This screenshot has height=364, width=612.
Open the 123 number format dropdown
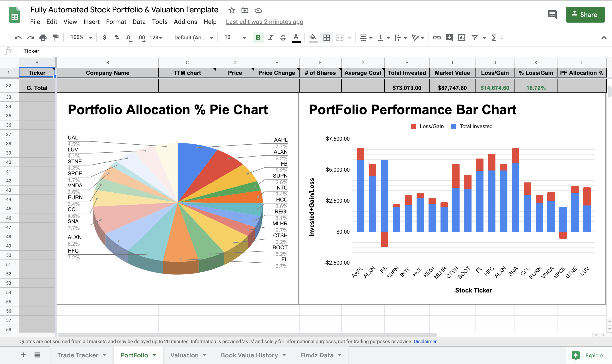pyautogui.click(x=156, y=37)
